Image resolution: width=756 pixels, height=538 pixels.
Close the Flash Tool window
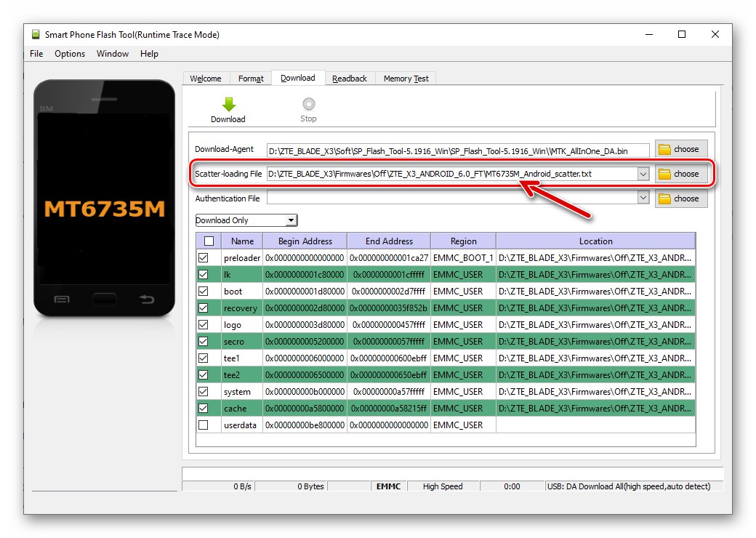coord(715,34)
